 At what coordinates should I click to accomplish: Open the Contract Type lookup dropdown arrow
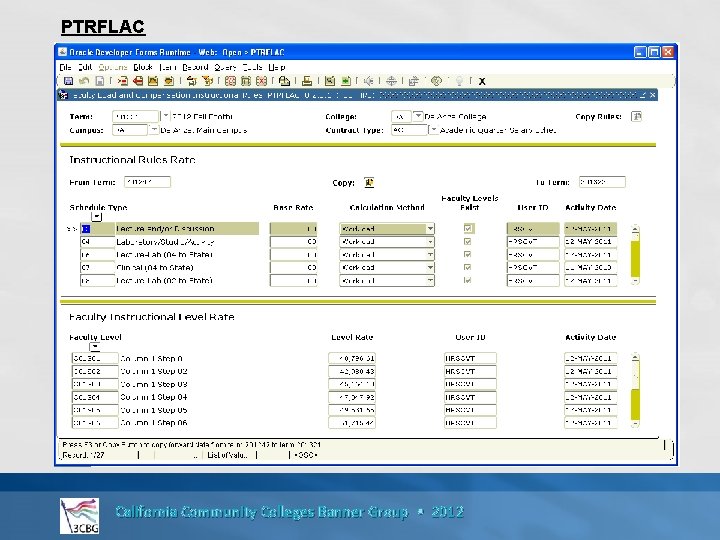tap(433, 130)
